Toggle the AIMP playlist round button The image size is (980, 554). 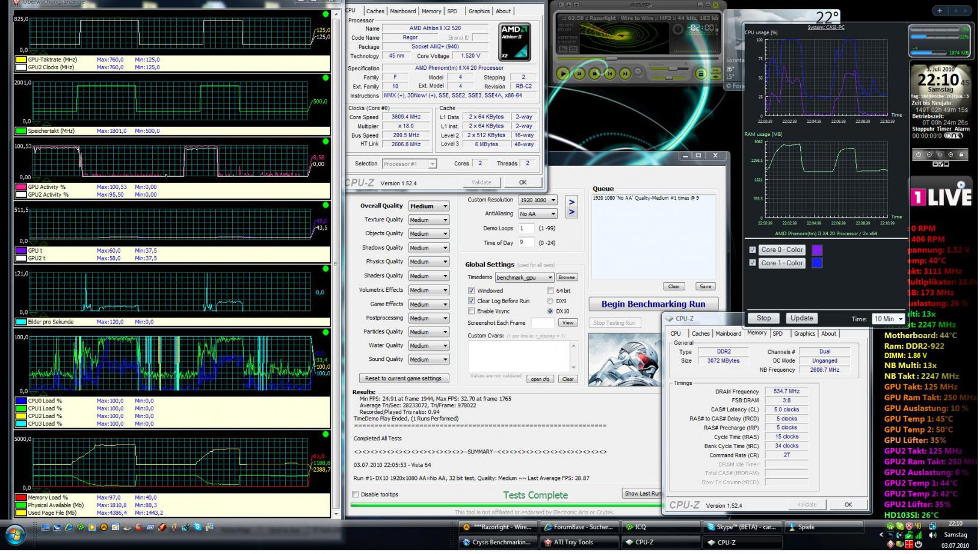click(x=701, y=73)
